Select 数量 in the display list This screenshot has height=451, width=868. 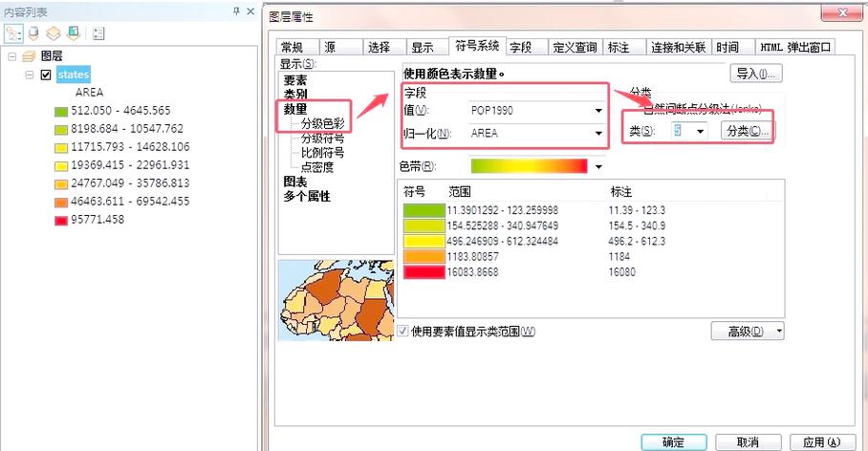coord(295,109)
